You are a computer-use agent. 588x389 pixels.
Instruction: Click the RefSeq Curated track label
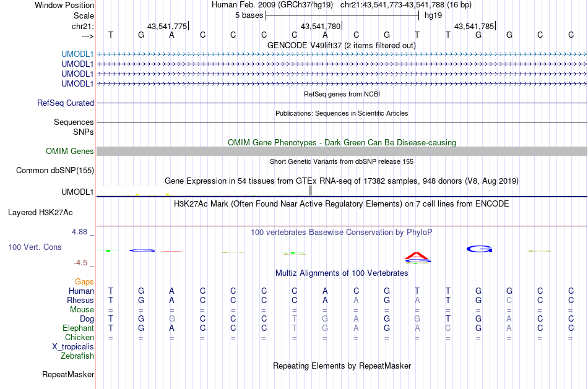[66, 103]
